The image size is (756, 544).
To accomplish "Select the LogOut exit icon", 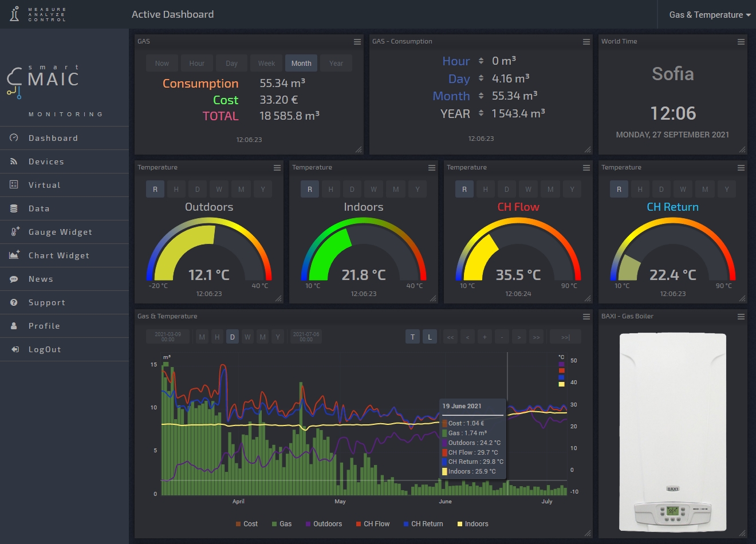I will tap(14, 349).
